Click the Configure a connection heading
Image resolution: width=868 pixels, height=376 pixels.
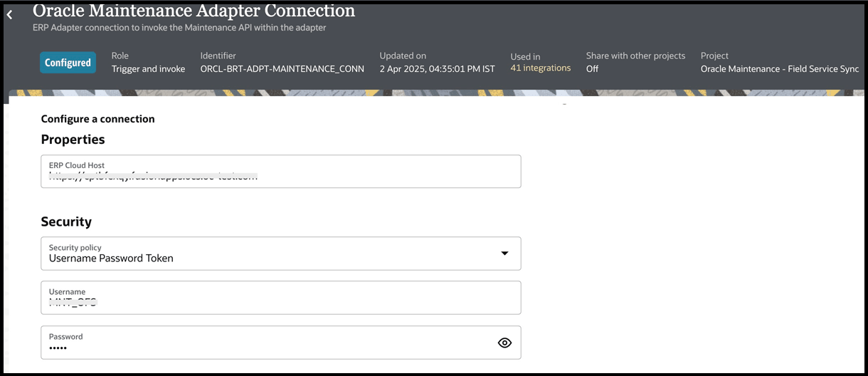(97, 119)
